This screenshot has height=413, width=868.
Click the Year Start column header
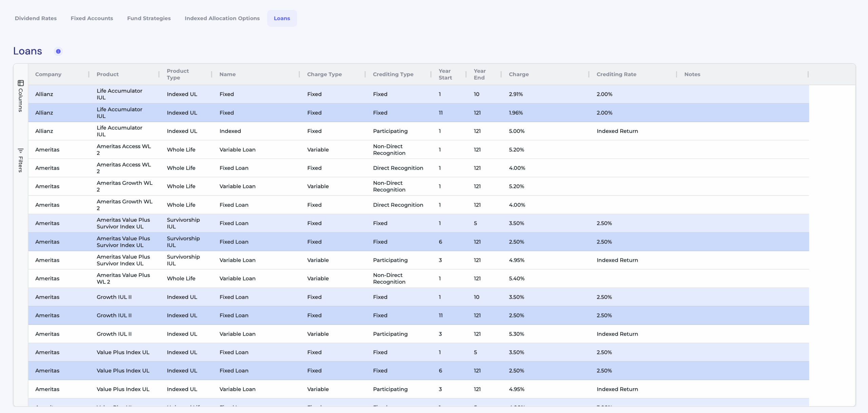pos(445,74)
